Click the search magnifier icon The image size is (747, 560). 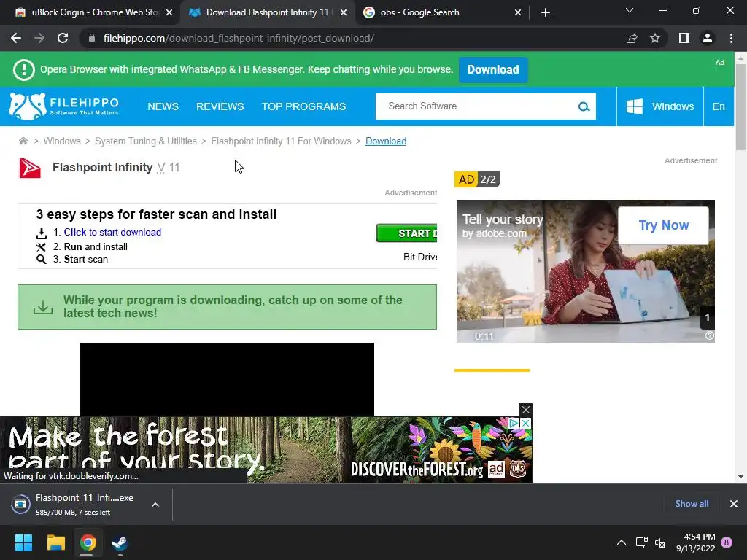click(584, 106)
